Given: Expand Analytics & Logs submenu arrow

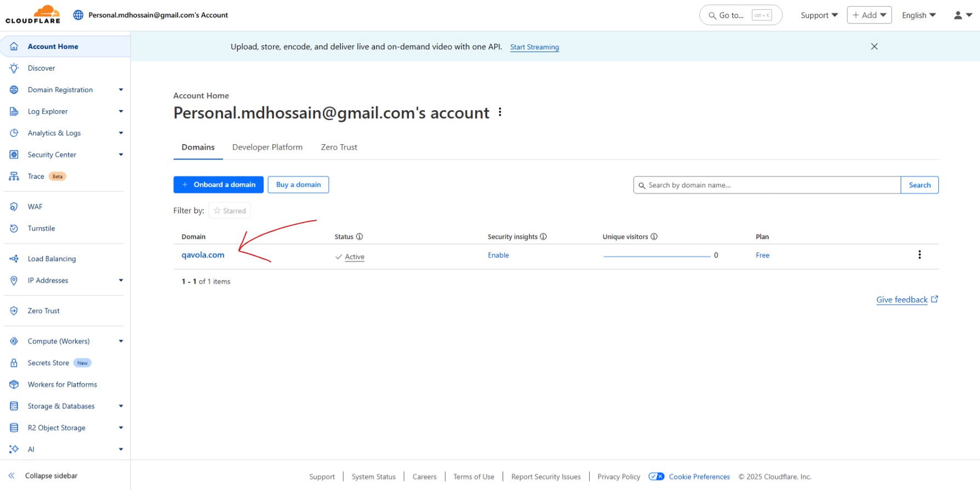Looking at the screenshot, I should coord(121,133).
